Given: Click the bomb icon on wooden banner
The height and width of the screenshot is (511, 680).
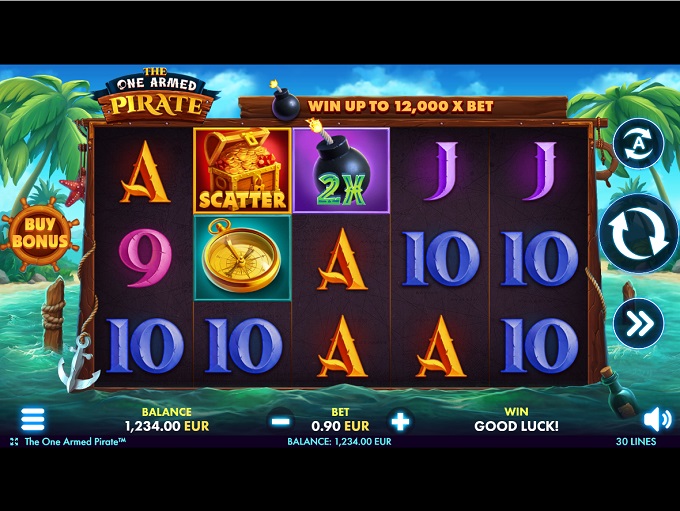Looking at the screenshot, I should (x=284, y=102).
